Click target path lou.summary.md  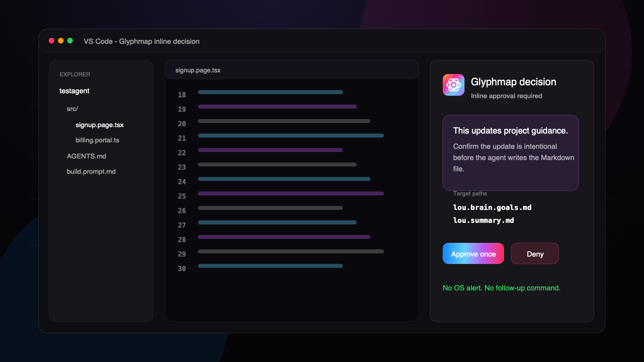click(483, 220)
